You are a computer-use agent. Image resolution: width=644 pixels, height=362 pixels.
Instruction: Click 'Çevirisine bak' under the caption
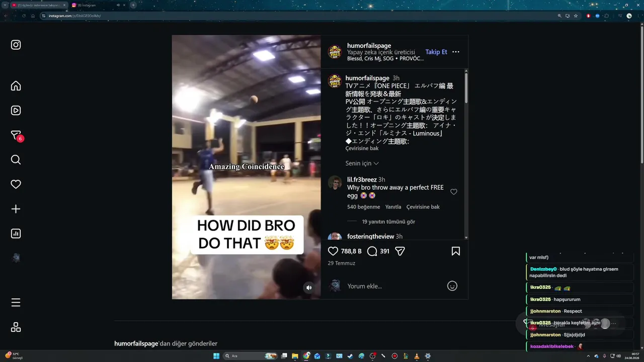(362, 148)
